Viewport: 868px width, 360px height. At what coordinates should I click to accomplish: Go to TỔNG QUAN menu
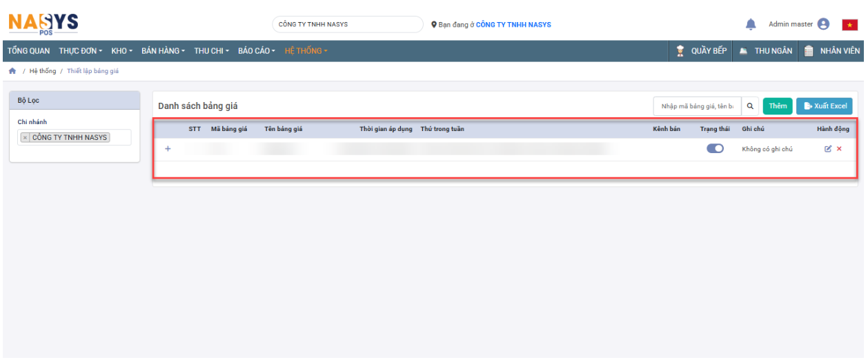point(28,51)
